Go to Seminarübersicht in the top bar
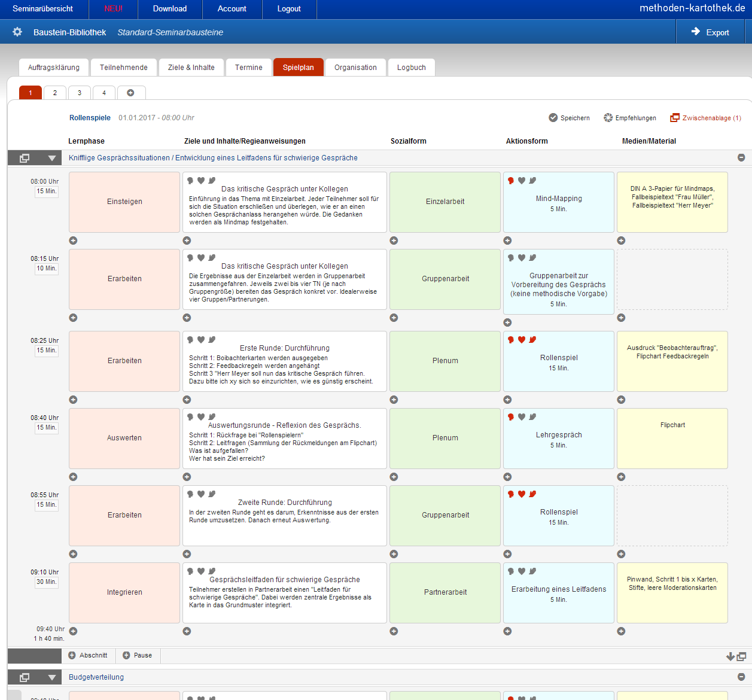The width and height of the screenshot is (752, 700). 42,9
